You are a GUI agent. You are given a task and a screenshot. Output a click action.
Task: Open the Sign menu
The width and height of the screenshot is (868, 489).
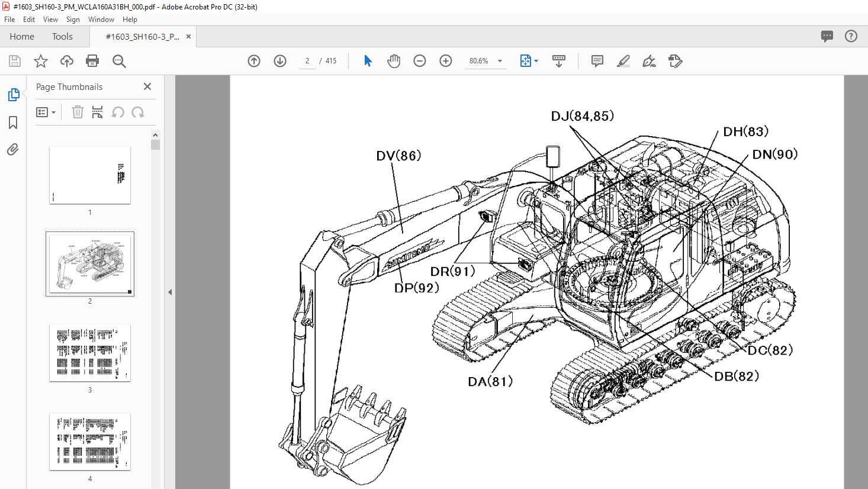pos(73,20)
